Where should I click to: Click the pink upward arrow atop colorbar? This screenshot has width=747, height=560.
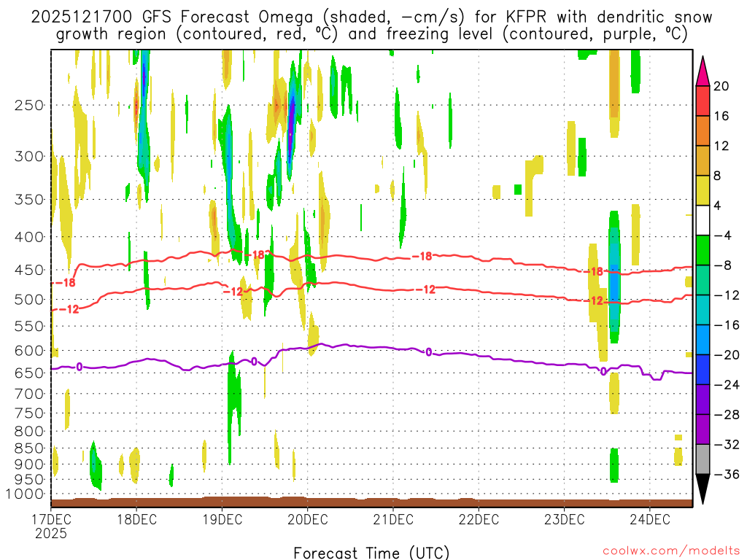(x=703, y=71)
